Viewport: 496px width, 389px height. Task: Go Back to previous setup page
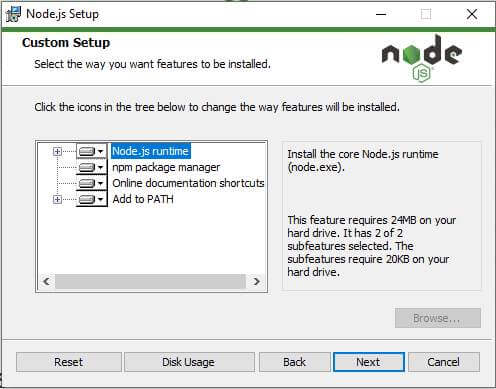295,362
